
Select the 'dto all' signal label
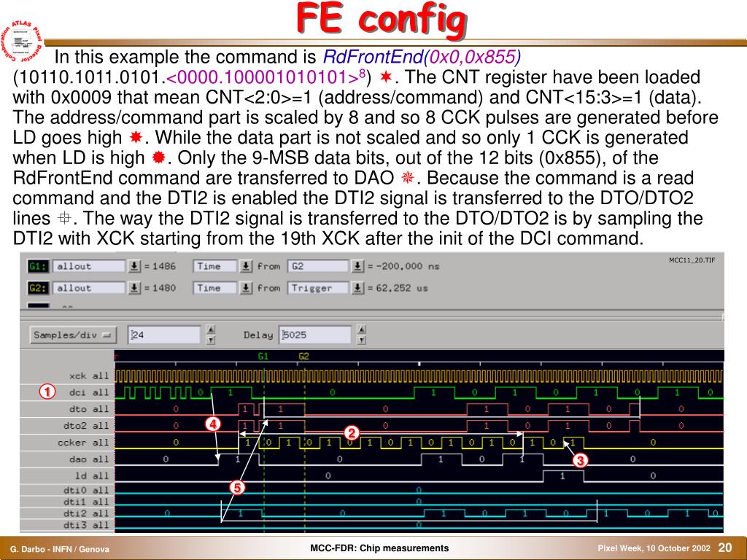point(89,409)
